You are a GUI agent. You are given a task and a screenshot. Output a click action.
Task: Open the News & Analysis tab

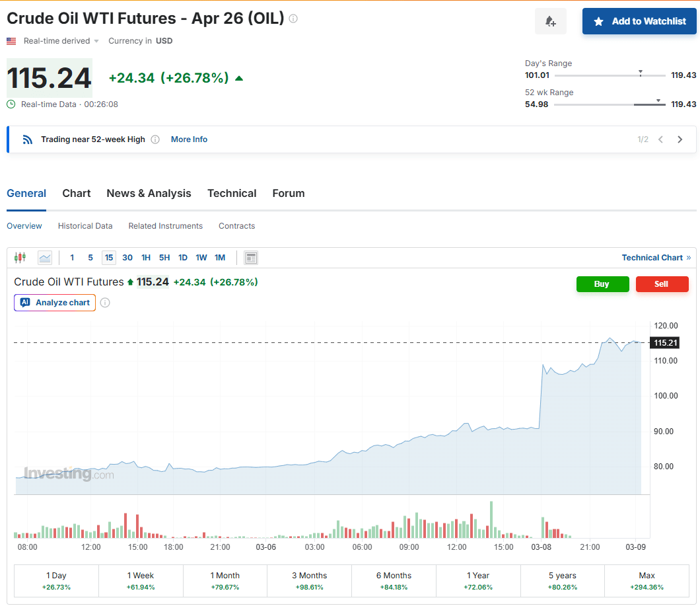(x=149, y=194)
